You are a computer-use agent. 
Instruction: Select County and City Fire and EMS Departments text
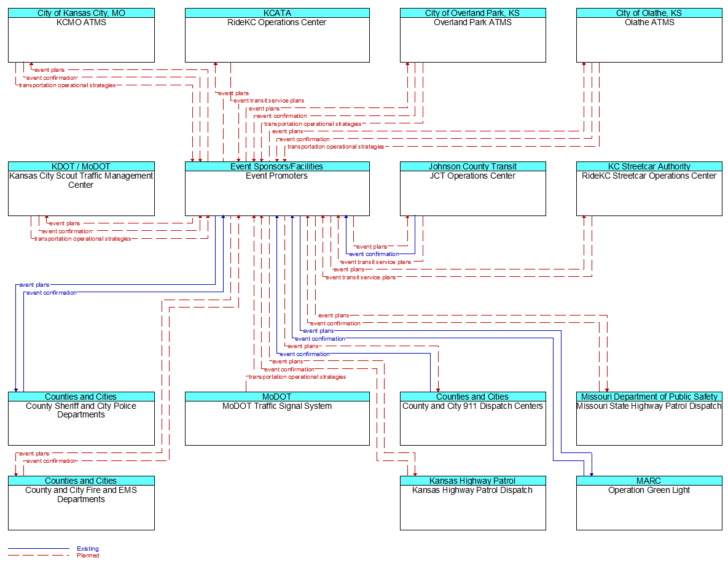pyautogui.click(x=81, y=495)
